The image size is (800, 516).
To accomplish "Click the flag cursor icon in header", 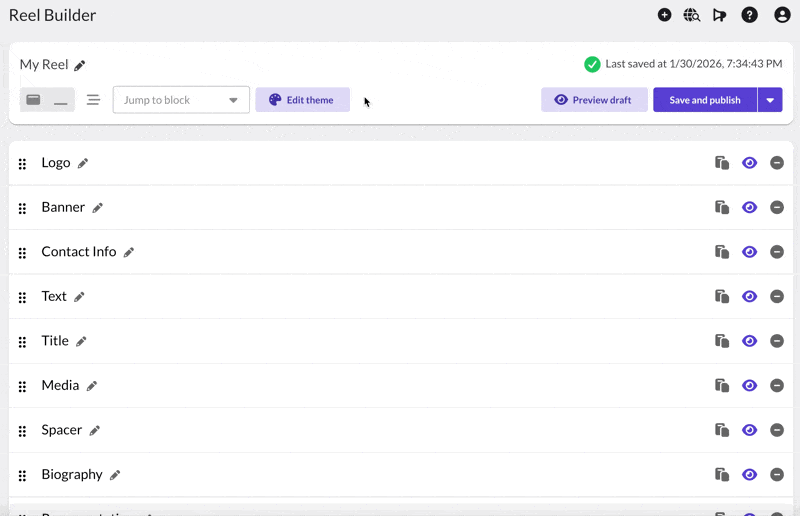I will coord(719,15).
